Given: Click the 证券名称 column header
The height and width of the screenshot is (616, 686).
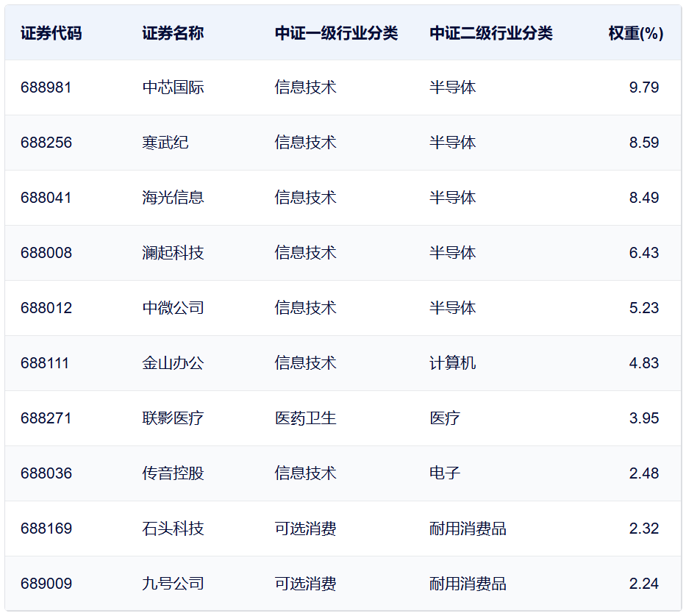Looking at the screenshot, I should pos(173,33).
